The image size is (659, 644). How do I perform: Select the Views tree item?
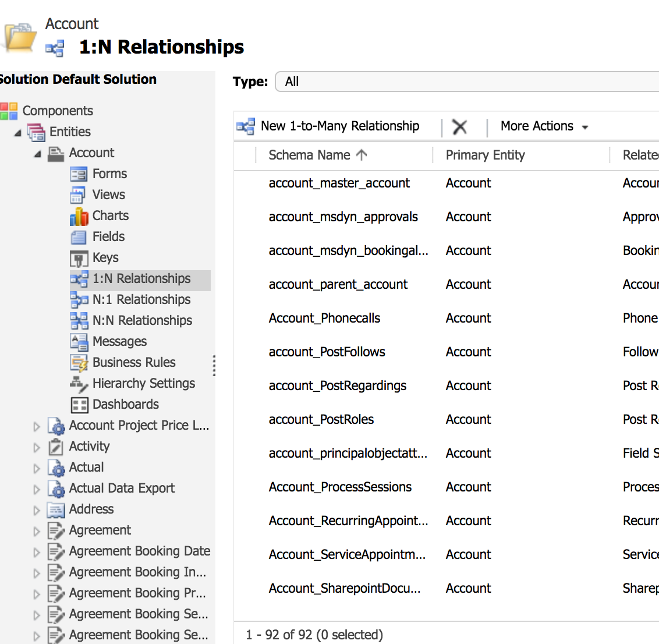tap(109, 194)
